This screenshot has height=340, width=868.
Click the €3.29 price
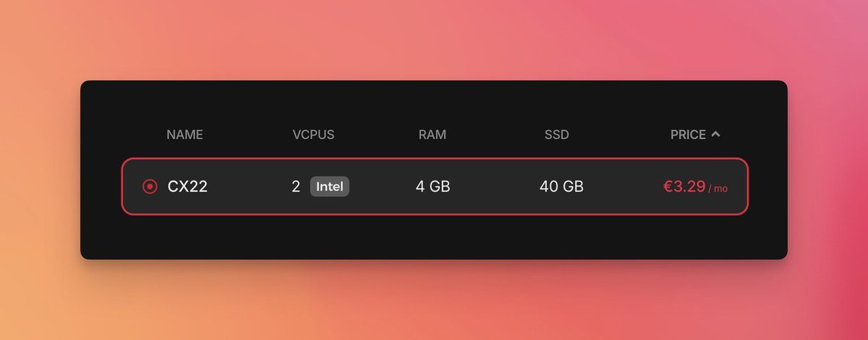coord(684,187)
